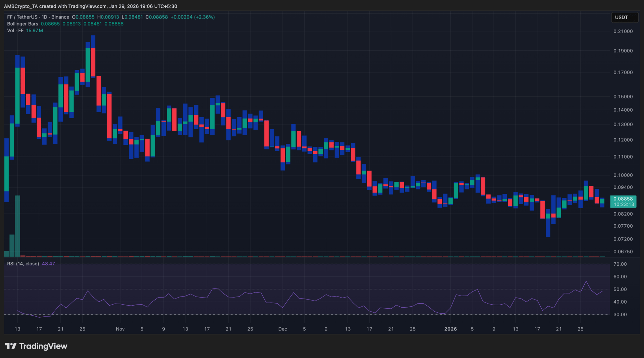
Task: Click the Nov label on time axis
Action: tap(120, 329)
